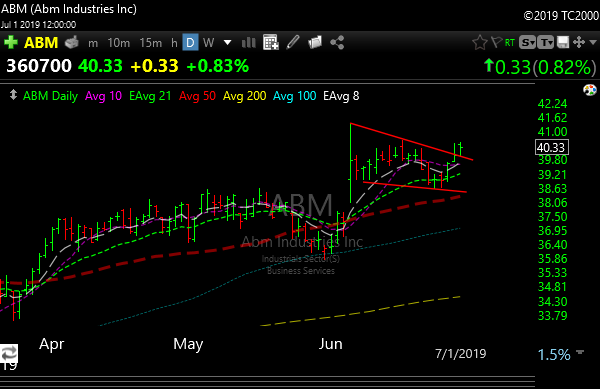Viewport: 600px width, 389px height.
Task: Click the yellow 'Avg 200' indicator label
Action: [245, 96]
